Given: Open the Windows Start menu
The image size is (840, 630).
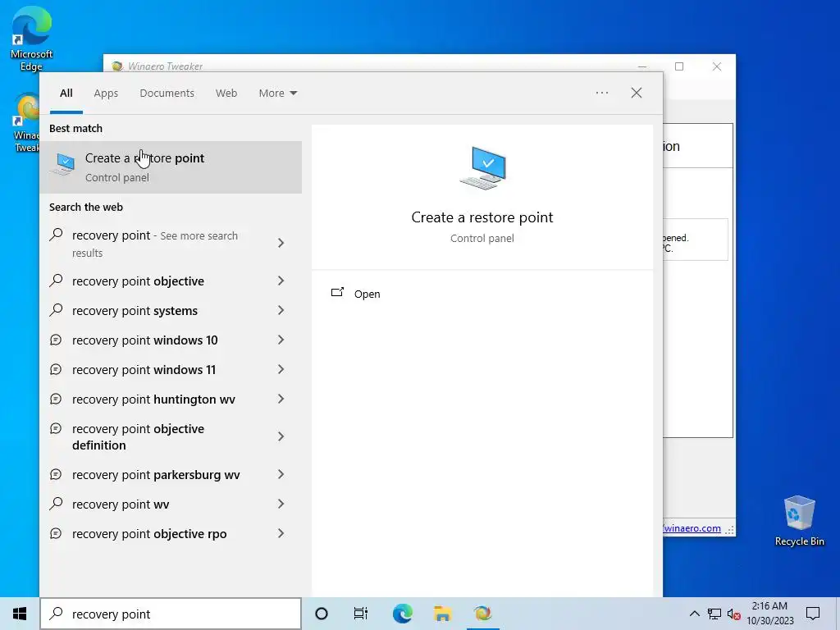Looking at the screenshot, I should 20,614.
